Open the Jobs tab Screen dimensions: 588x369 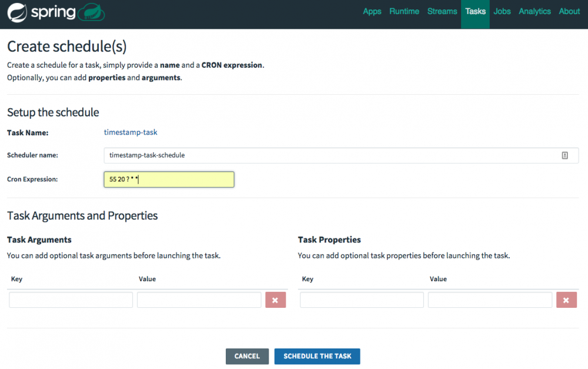(502, 12)
